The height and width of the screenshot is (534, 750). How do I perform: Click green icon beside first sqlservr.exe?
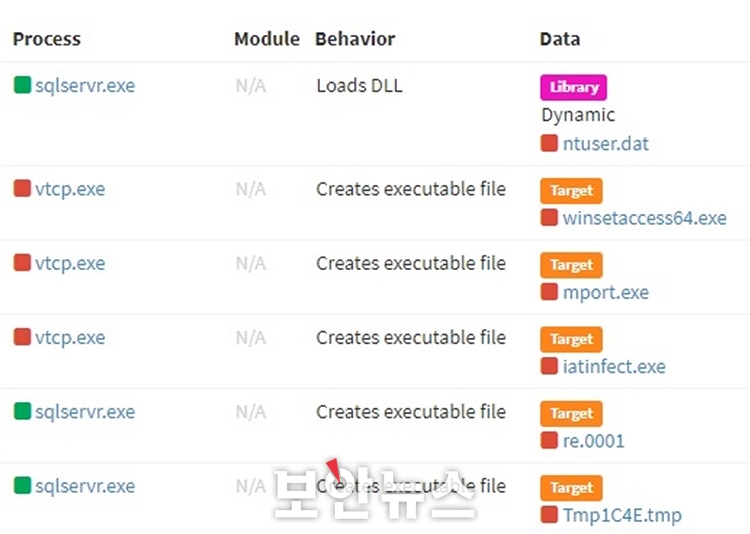22,85
